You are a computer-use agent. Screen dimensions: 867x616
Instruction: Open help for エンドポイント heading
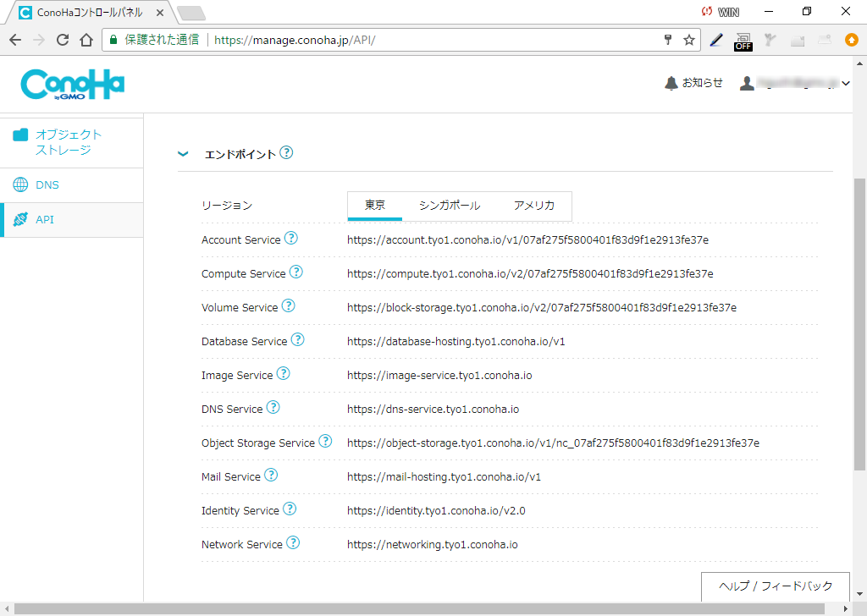coord(286,152)
